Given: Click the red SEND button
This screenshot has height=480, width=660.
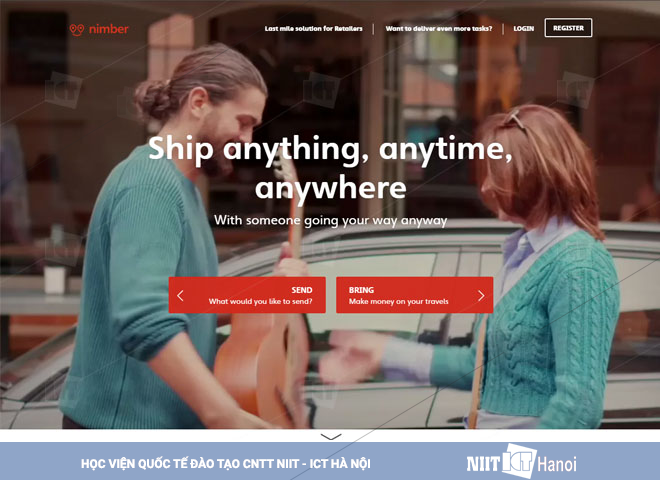Looking at the screenshot, I should pyautogui.click(x=247, y=295).
